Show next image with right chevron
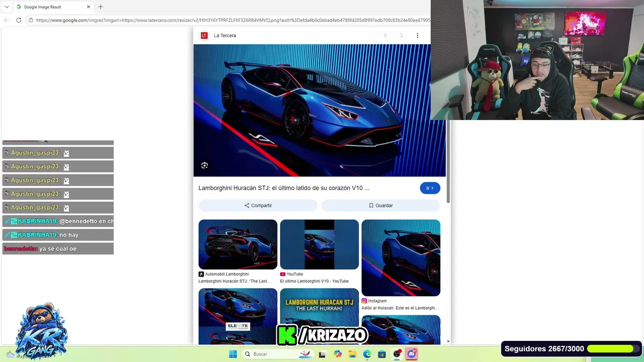The width and height of the screenshot is (644, 362). [x=401, y=36]
